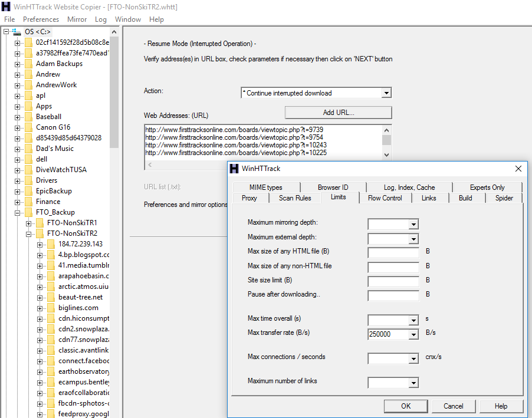Click the FTO-NonSkiTR1 folder icon

click(40, 223)
